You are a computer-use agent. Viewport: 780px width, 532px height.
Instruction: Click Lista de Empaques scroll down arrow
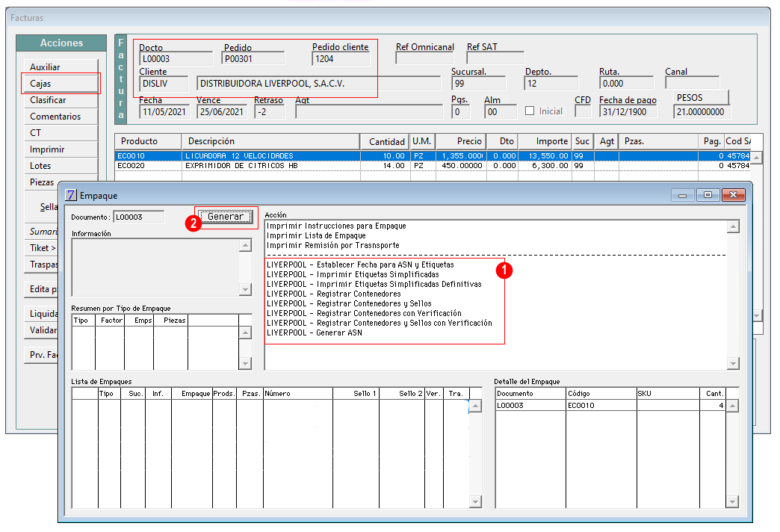point(476,501)
